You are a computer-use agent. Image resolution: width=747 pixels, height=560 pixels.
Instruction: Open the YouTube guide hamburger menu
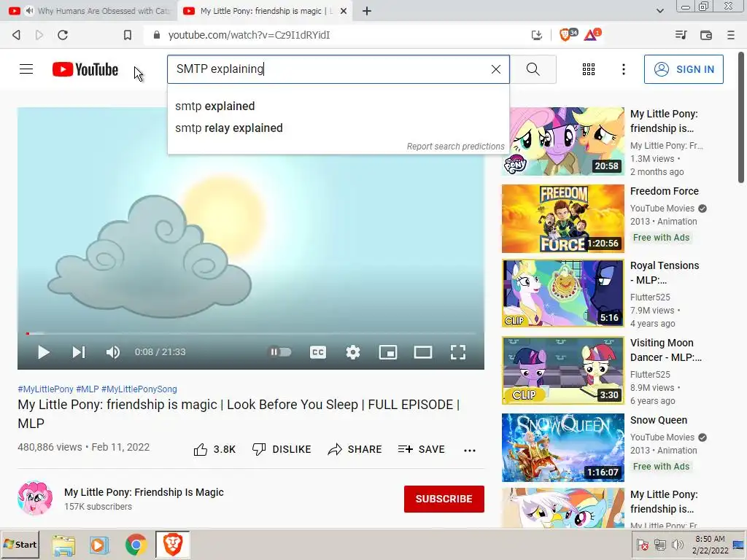[26, 69]
